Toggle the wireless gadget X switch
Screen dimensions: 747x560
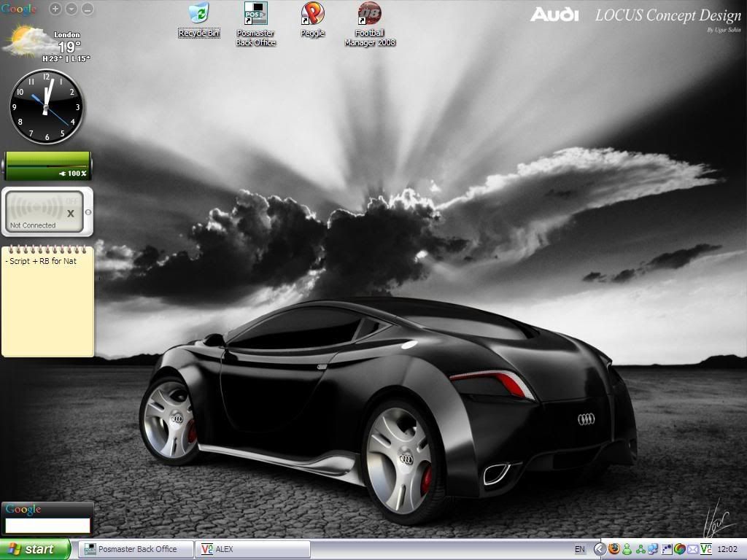[71, 214]
